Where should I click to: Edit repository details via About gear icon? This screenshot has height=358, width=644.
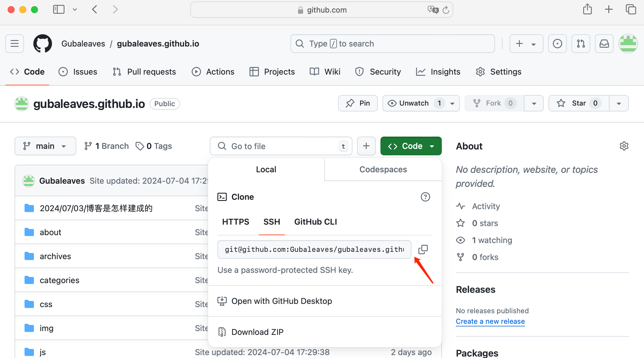click(624, 146)
